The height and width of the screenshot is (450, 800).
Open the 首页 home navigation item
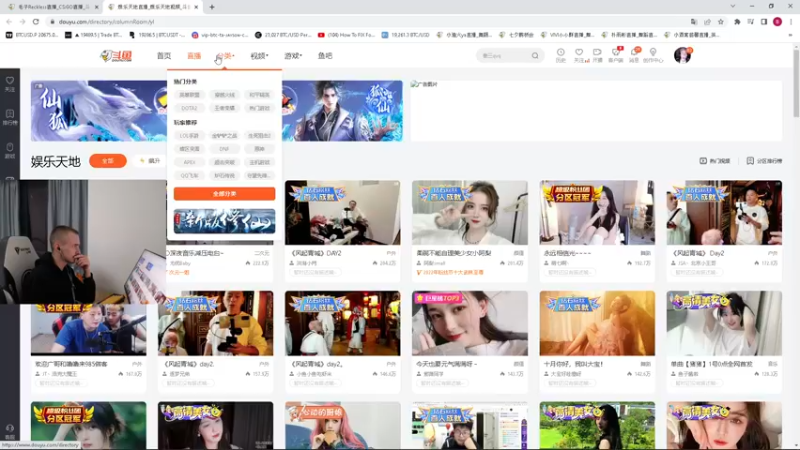tap(164, 56)
